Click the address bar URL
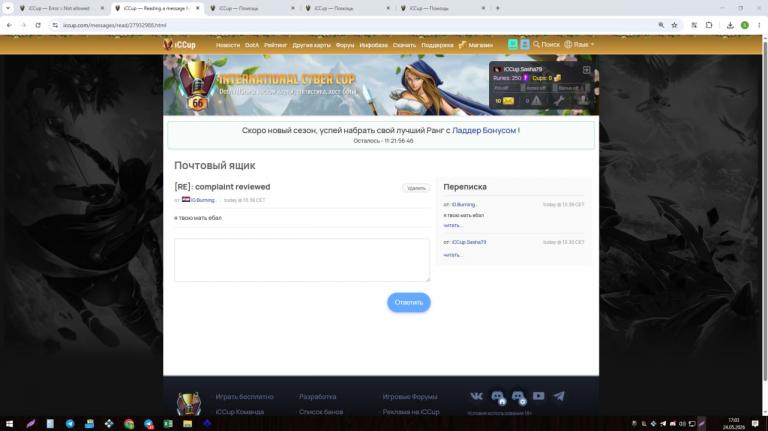This screenshot has height=431, width=768. (x=115, y=25)
